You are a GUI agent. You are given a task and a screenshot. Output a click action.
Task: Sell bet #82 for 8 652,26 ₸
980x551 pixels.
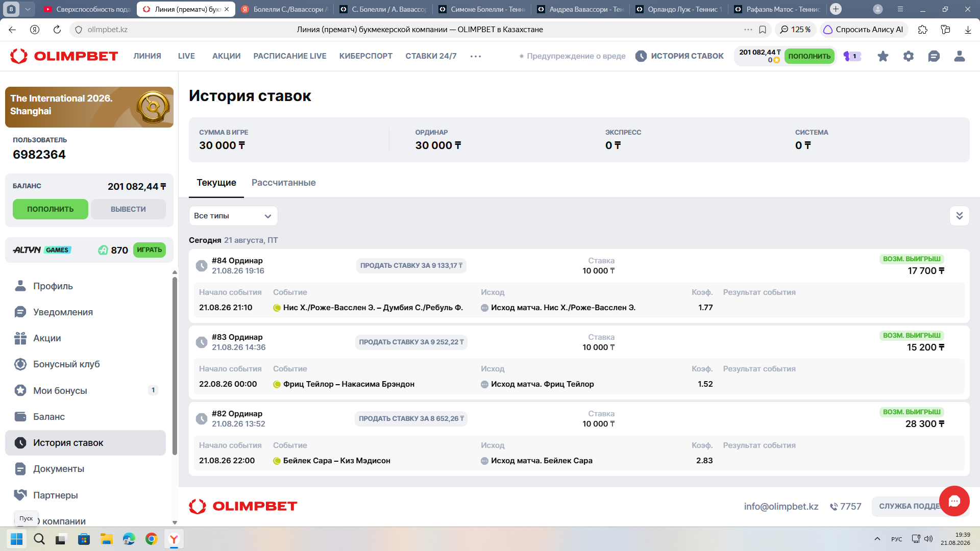click(411, 419)
